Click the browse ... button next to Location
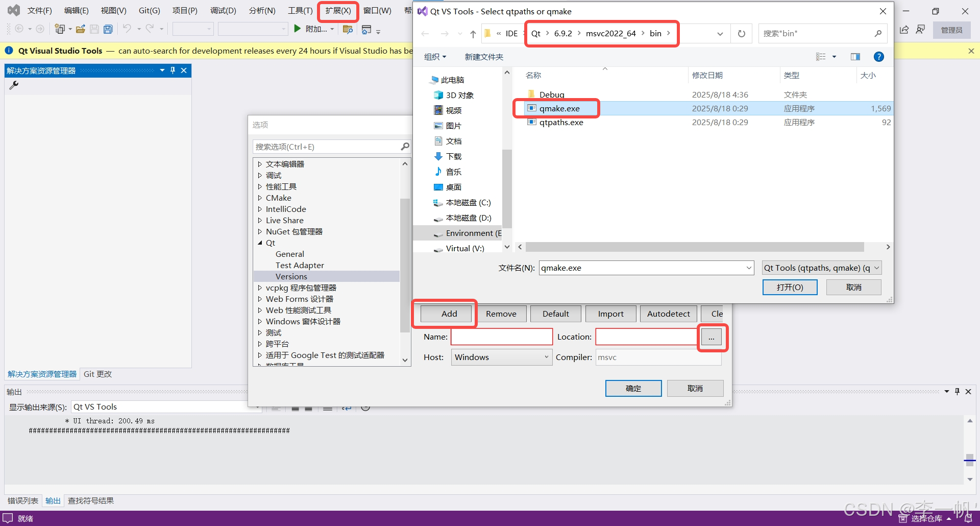 click(x=711, y=337)
